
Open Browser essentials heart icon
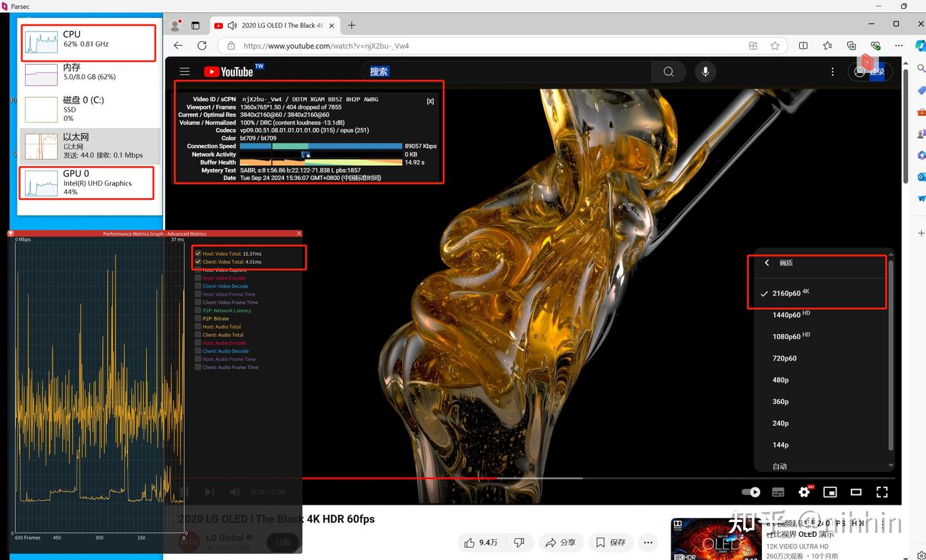(875, 46)
